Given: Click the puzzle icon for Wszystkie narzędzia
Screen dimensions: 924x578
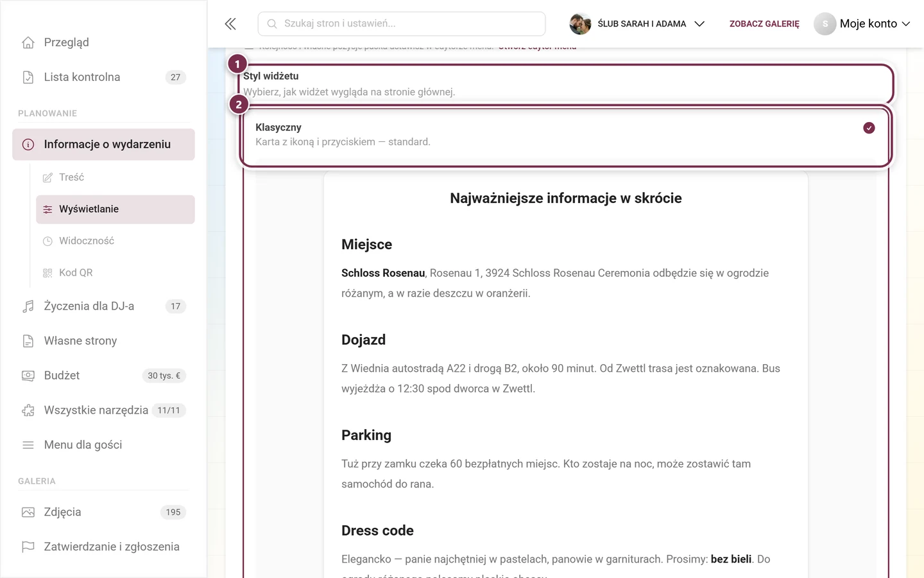Looking at the screenshot, I should pyautogui.click(x=28, y=410).
